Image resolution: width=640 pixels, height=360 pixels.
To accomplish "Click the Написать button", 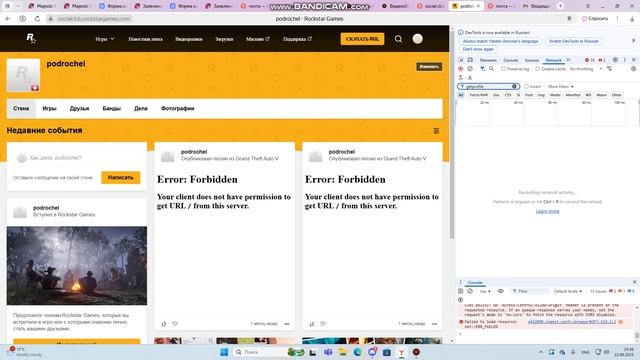I will [120, 178].
